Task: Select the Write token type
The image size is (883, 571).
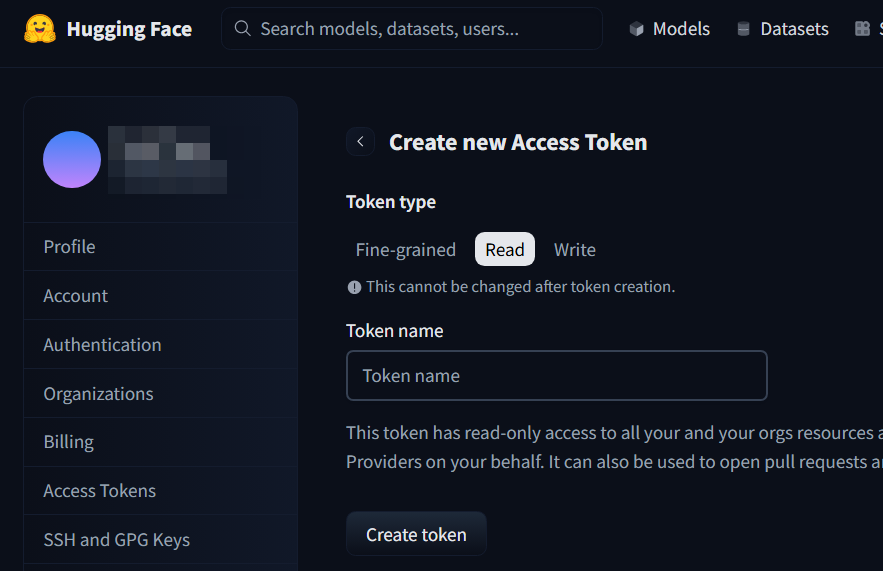Action: point(575,250)
